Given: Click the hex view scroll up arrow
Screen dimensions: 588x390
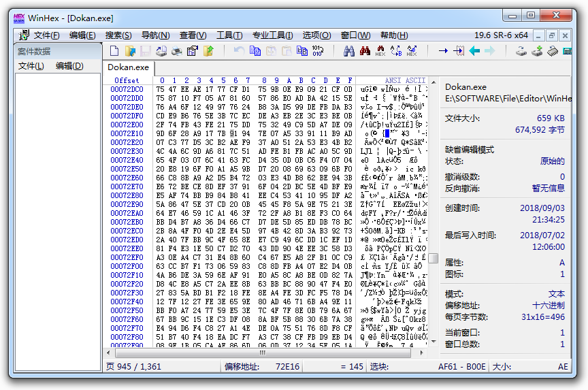Looking at the screenshot, I should click(x=434, y=82).
